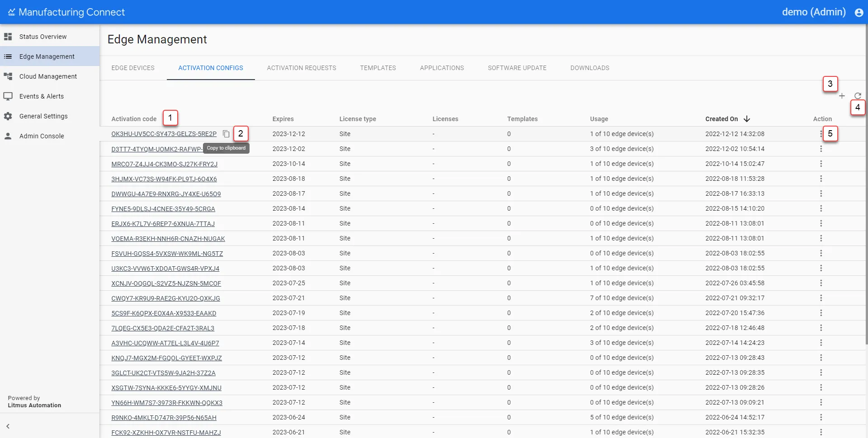Open action menu for row created 2022-08-18 11:53:28
868x438 pixels.
coord(821,179)
